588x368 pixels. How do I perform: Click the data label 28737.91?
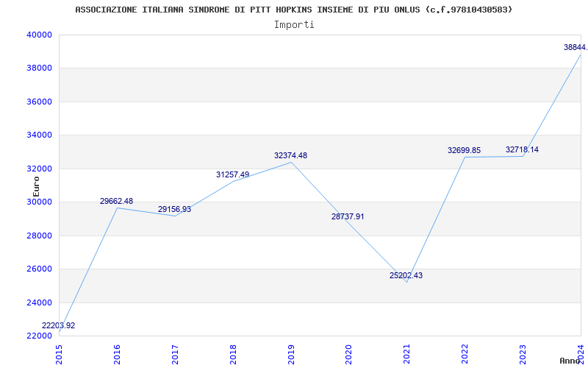[x=348, y=216]
